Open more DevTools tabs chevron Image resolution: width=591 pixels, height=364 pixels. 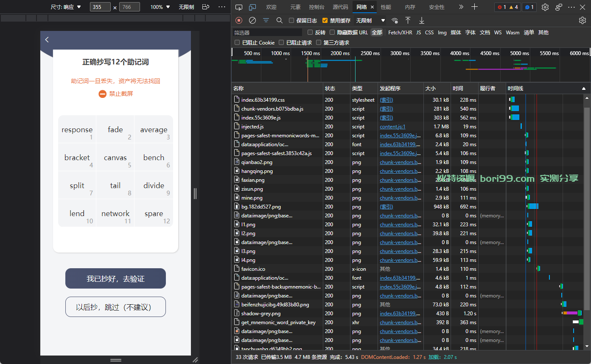pos(461,7)
